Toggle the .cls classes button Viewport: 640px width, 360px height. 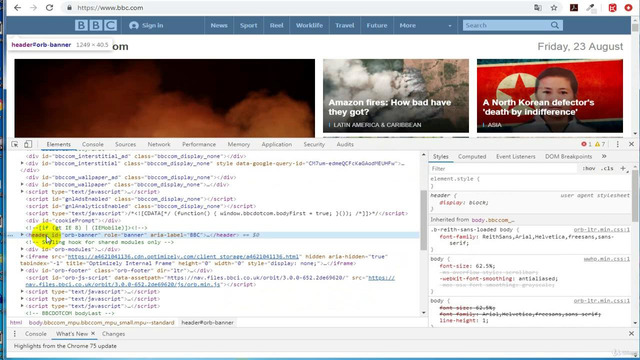tap(607, 168)
